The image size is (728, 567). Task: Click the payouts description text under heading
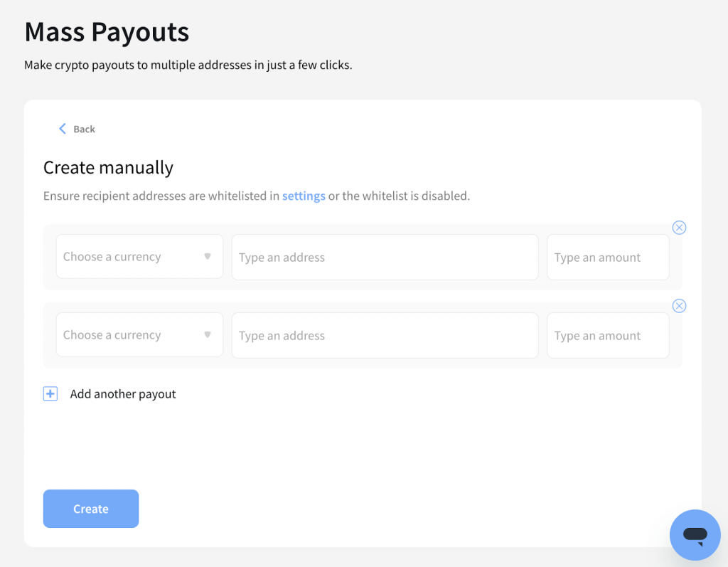tap(188, 65)
